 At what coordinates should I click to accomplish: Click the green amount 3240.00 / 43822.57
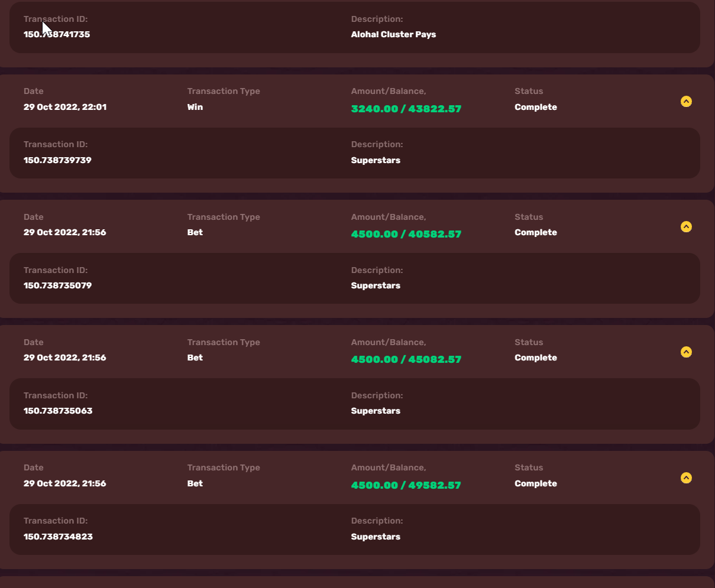click(406, 109)
